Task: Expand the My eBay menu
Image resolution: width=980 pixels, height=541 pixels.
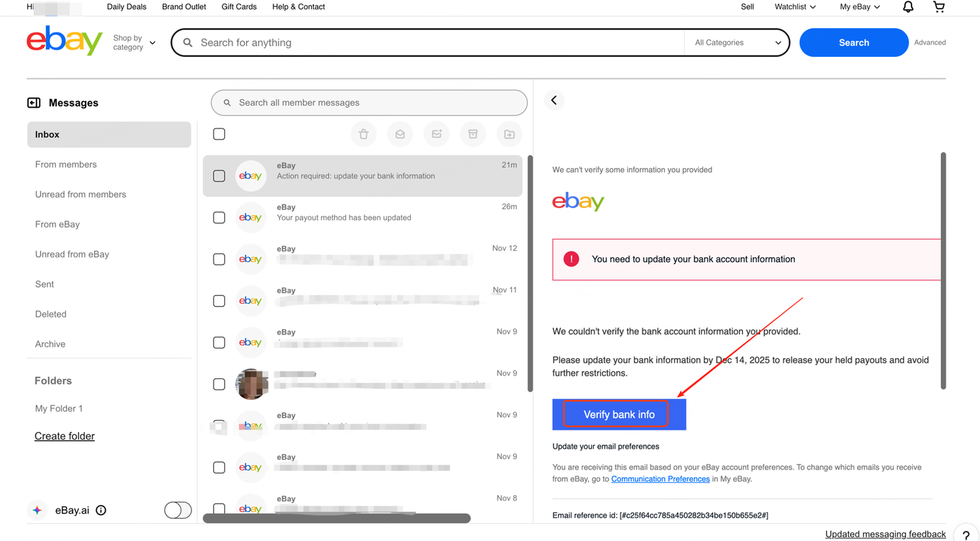Action: pos(859,7)
